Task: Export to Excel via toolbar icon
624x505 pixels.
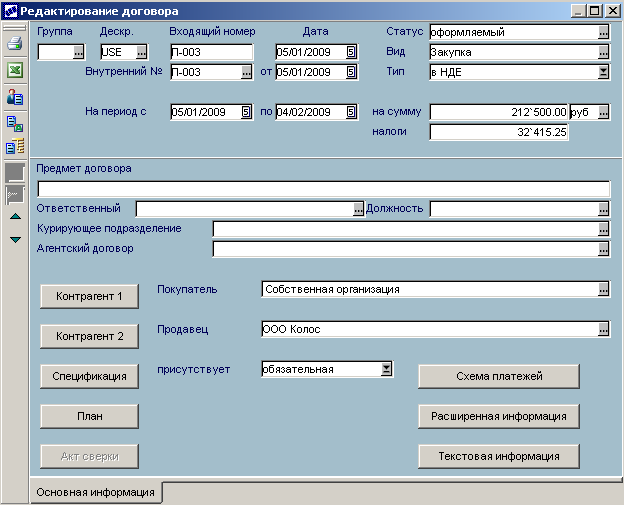Action: 15,70
